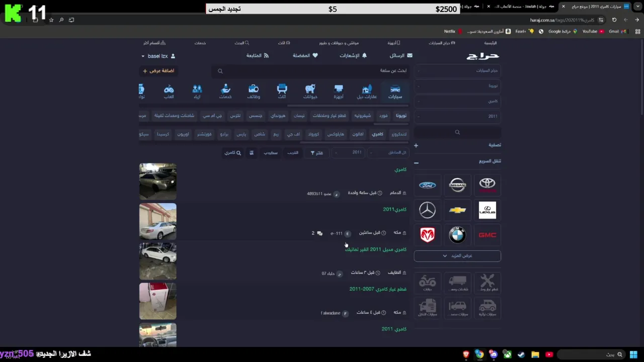
Task: Open the trucks tile in sidebar
Action: point(457,283)
